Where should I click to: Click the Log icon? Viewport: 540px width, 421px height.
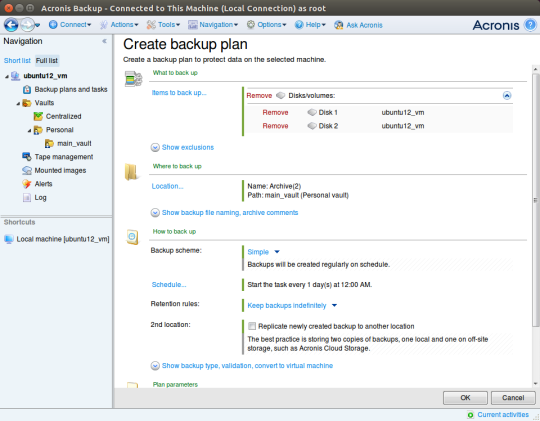[27, 198]
